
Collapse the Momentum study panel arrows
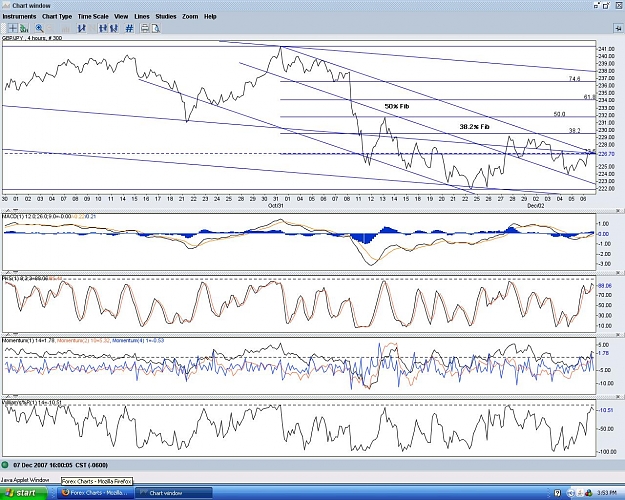coord(11,334)
